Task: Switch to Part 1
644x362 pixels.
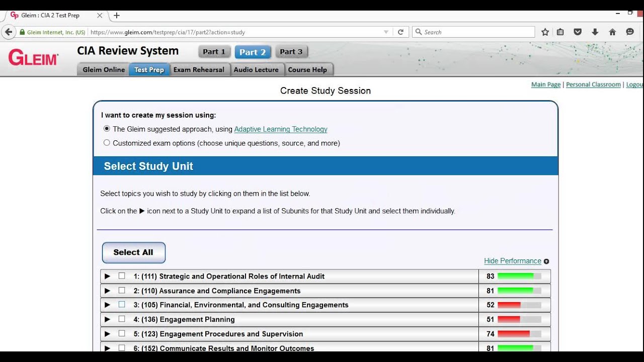Action: click(214, 52)
